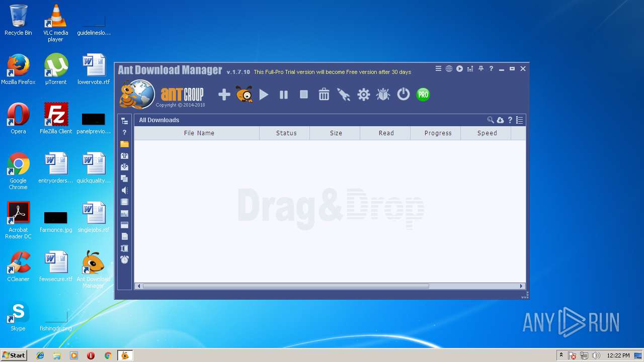The width and height of the screenshot is (644, 362).
Task: Click the cloud icon in All Downloads bar
Action: point(500,120)
